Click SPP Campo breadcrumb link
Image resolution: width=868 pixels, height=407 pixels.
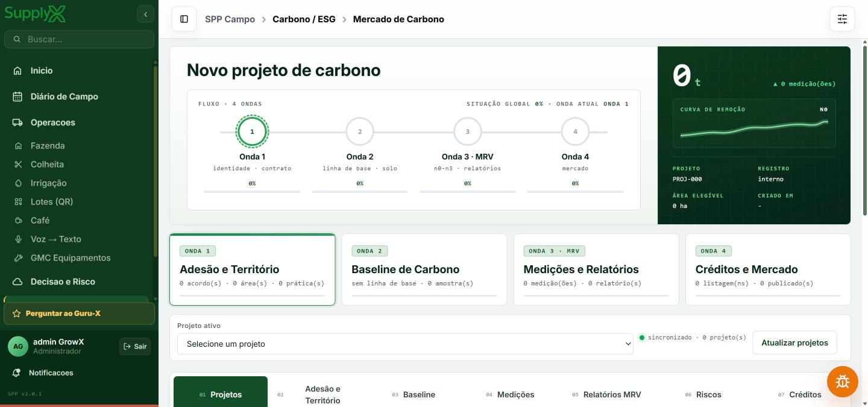(230, 19)
